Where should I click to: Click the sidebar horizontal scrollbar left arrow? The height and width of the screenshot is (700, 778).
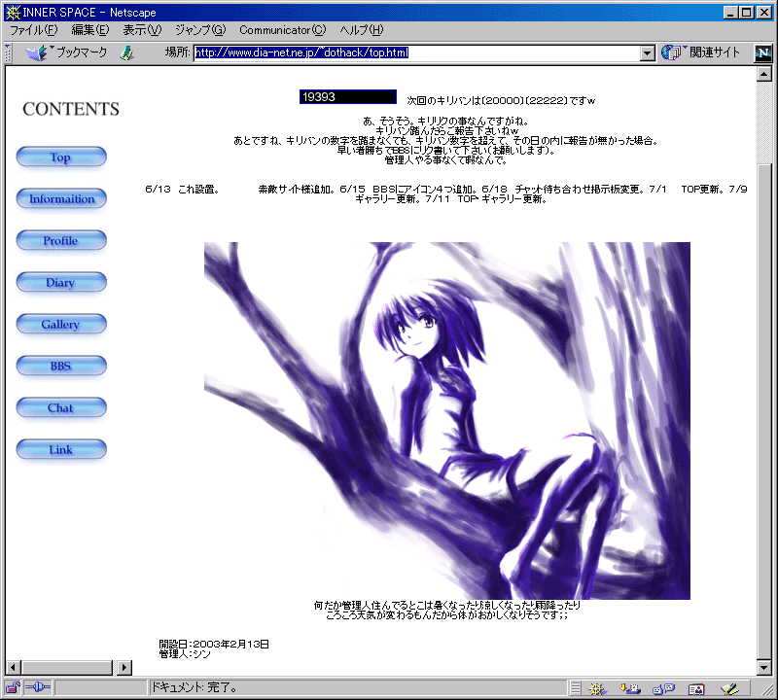click(x=14, y=667)
